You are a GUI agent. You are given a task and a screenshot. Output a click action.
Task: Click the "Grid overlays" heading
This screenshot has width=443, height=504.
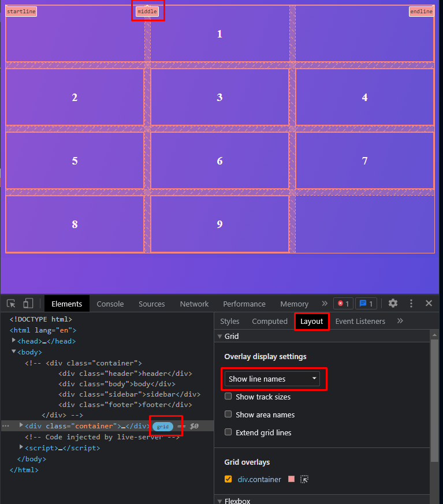[x=247, y=462]
